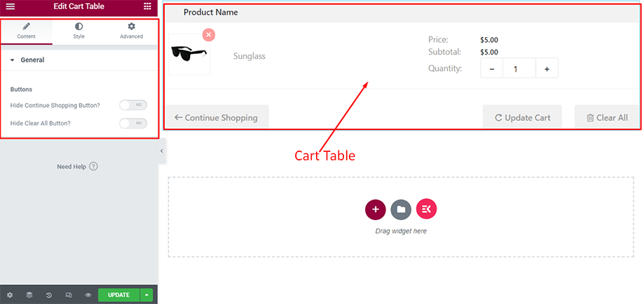Toggle Hide Continue Shopping Button switch
The width and height of the screenshot is (644, 304).
tap(132, 105)
